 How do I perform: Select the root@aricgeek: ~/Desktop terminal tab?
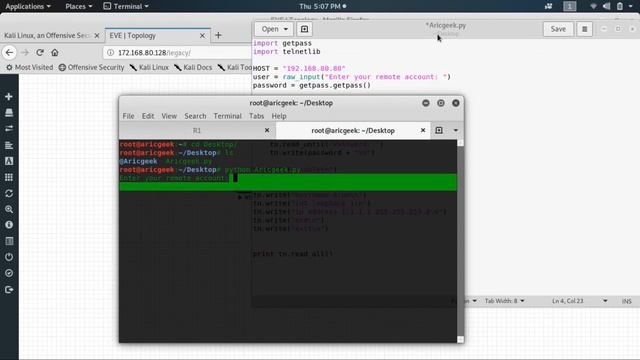[x=353, y=130]
